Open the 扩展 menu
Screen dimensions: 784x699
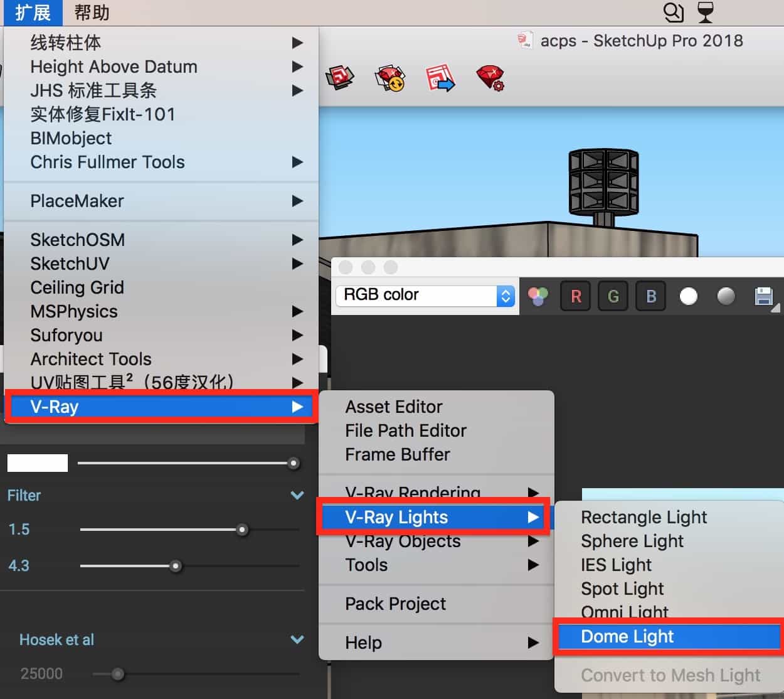coord(33,13)
